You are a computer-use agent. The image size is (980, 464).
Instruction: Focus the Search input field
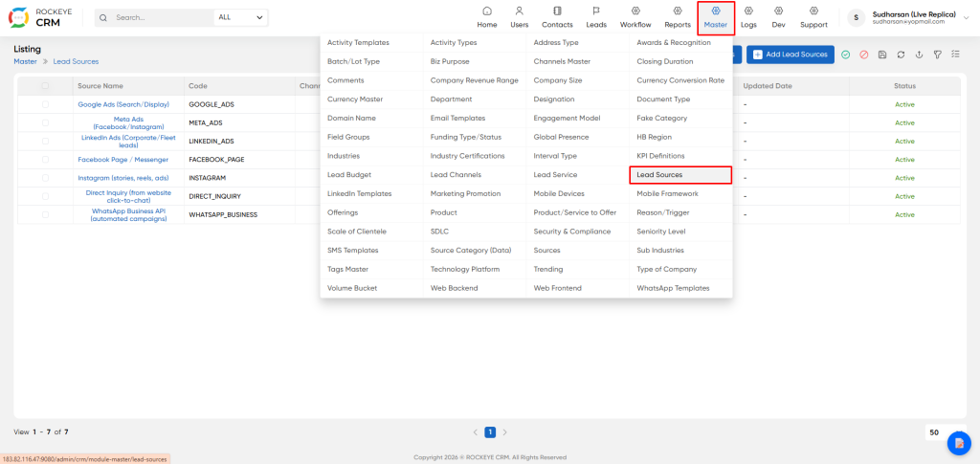click(163, 17)
